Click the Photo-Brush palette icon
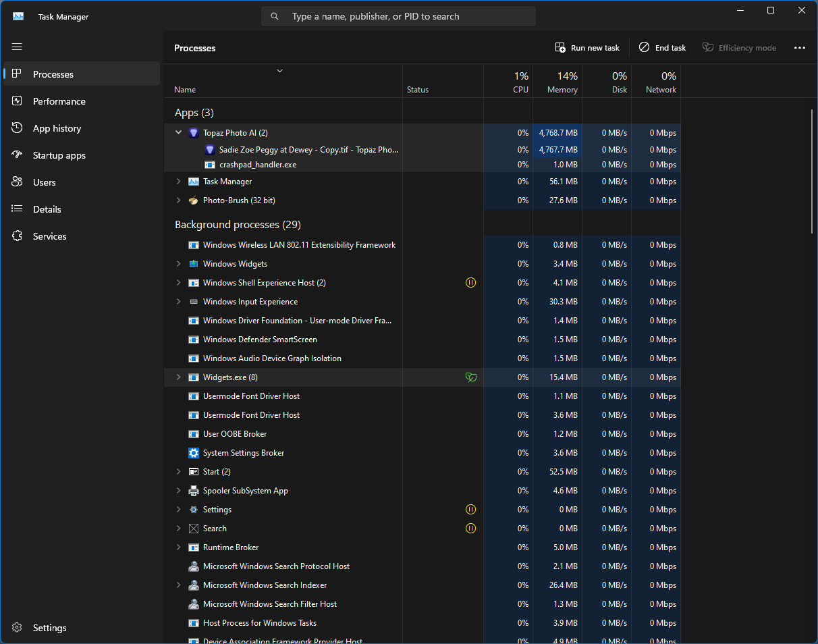Image resolution: width=818 pixels, height=644 pixels. 194,200
